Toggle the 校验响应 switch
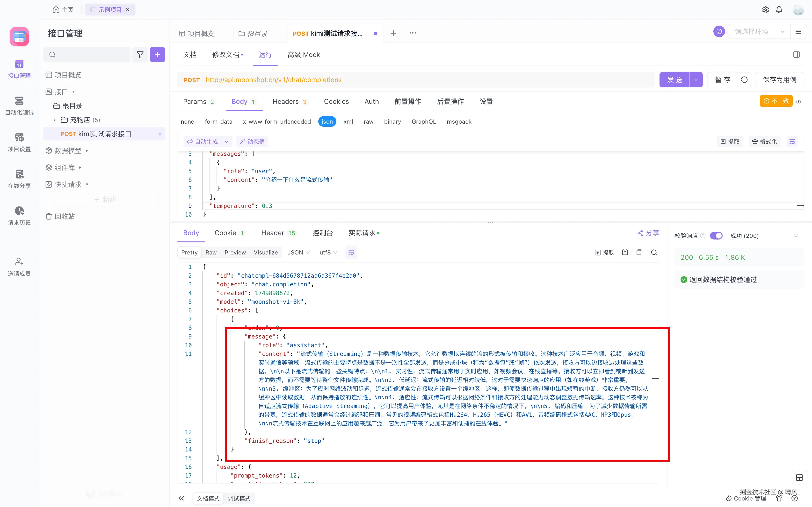812x507 pixels. click(x=716, y=236)
